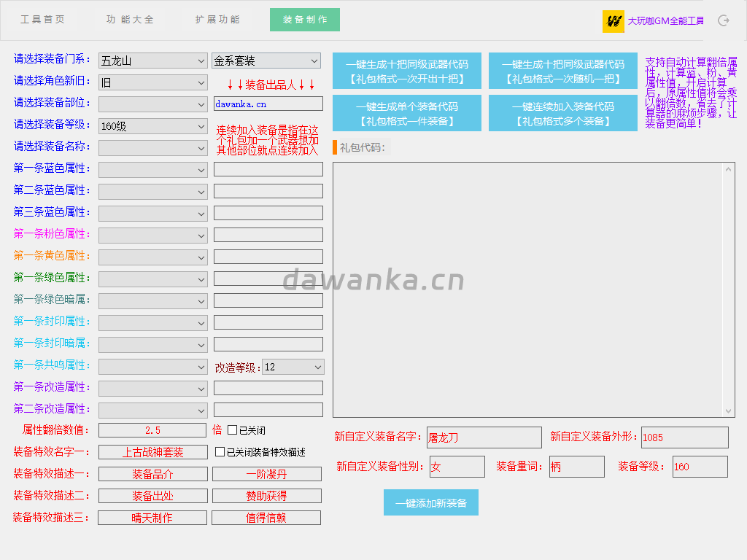Click the 1085 equipment appearance field
The image size is (747, 560).
pyautogui.click(x=684, y=437)
